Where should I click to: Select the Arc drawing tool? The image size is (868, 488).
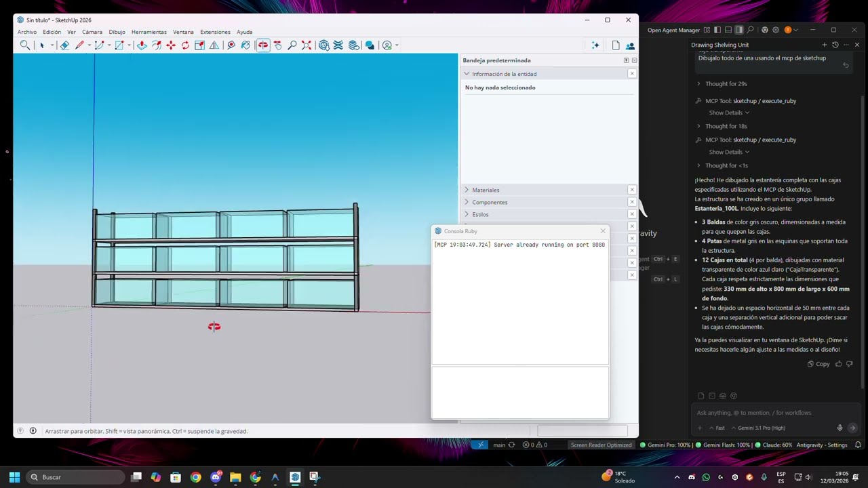pos(99,45)
